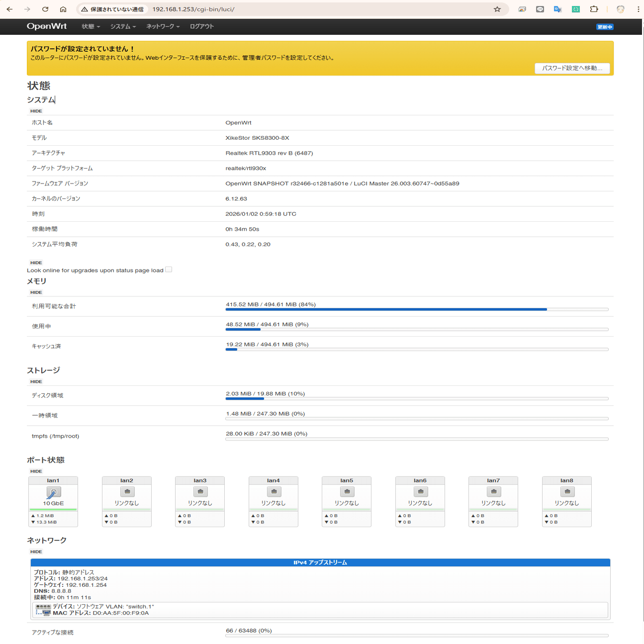The width and height of the screenshot is (644, 644).
Task: Click the OpenWrt brand link
Action: pyautogui.click(x=47, y=26)
